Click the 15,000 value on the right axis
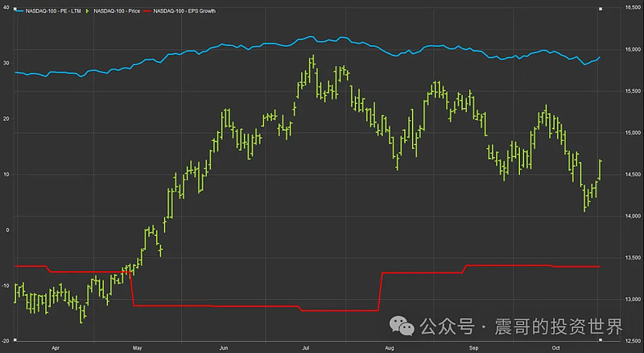The height and width of the screenshot is (353, 644). [x=633, y=133]
